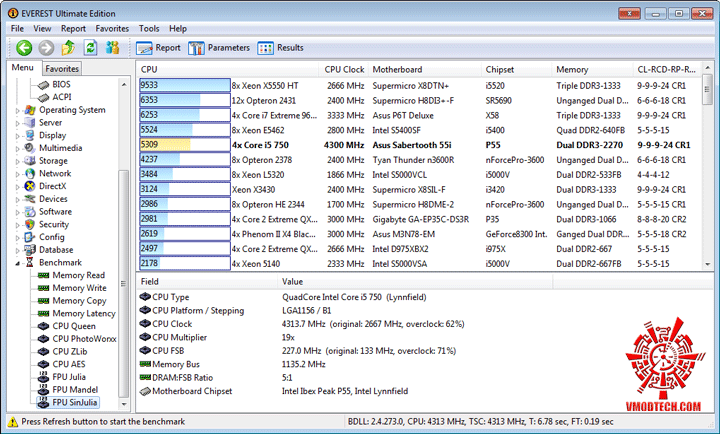The image size is (720, 434).
Task: Select the CPU PhotoWorxx benchmark
Action: click(84, 339)
